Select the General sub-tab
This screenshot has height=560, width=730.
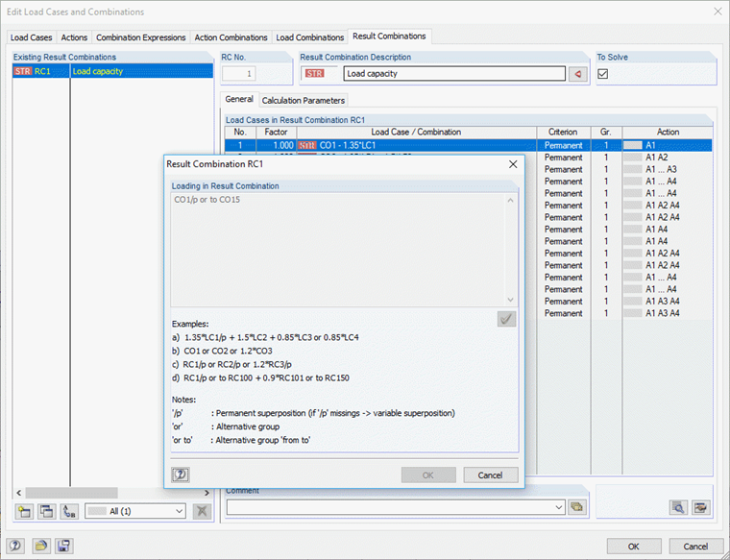239,99
